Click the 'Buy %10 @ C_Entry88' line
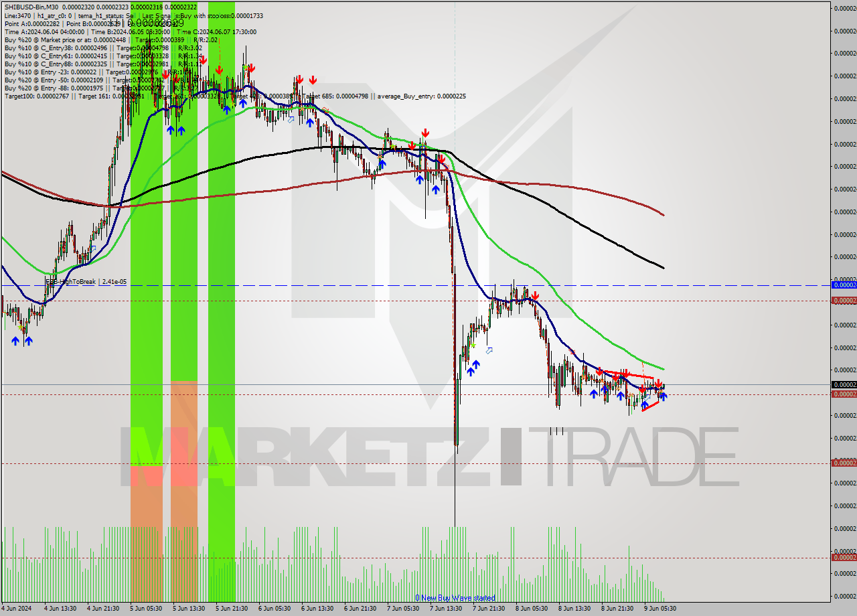This screenshot has width=857, height=616. (x=102, y=64)
